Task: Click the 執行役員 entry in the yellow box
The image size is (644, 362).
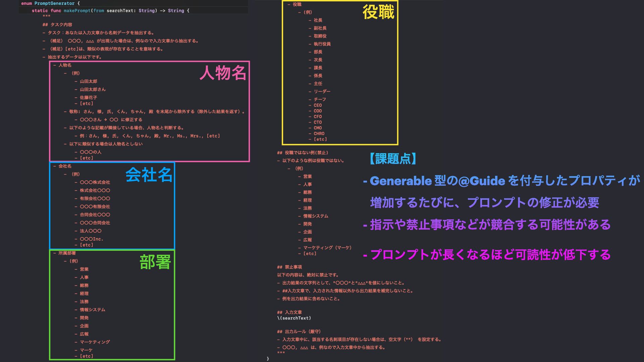Action: click(x=322, y=44)
